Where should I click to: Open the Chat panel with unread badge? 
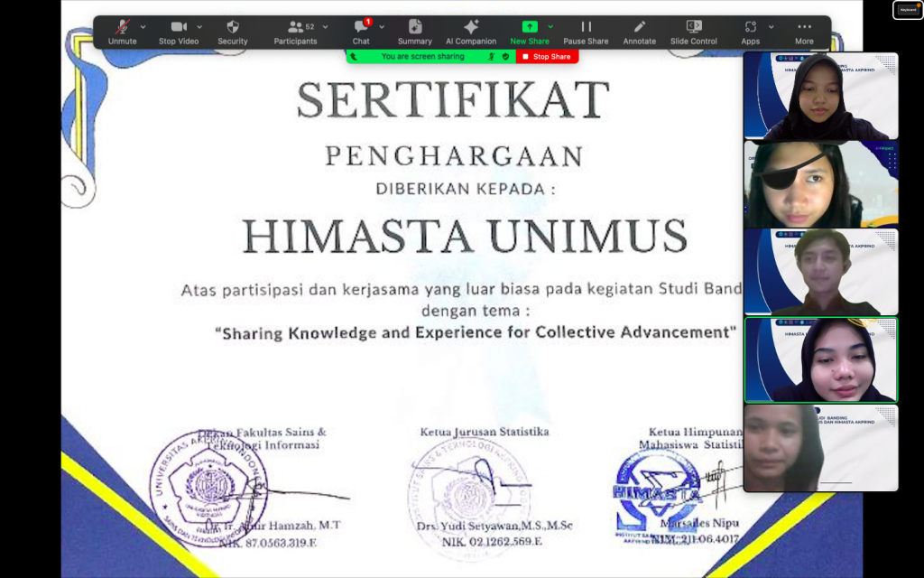pos(361,32)
